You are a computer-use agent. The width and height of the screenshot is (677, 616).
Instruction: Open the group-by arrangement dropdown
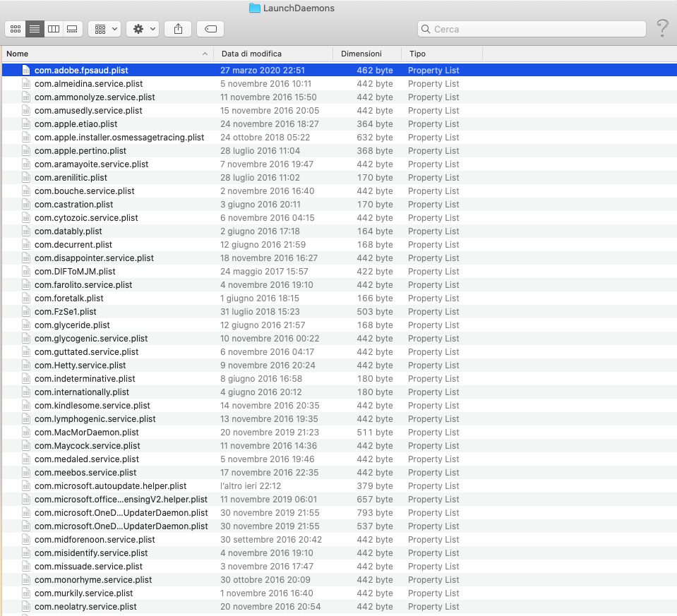tap(104, 29)
